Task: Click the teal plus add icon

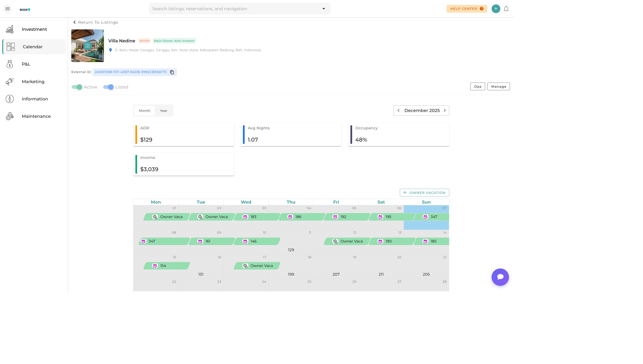Action: [496, 9]
